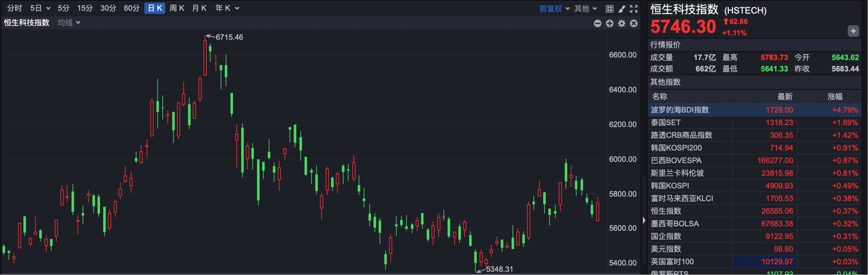Image resolution: width=868 pixels, height=275 pixels.
Task: Open chart settings gear icon
Action: [622, 23]
